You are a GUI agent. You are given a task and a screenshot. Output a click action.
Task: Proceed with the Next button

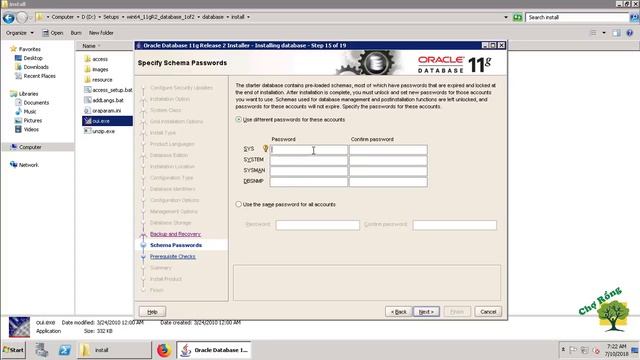point(426,312)
